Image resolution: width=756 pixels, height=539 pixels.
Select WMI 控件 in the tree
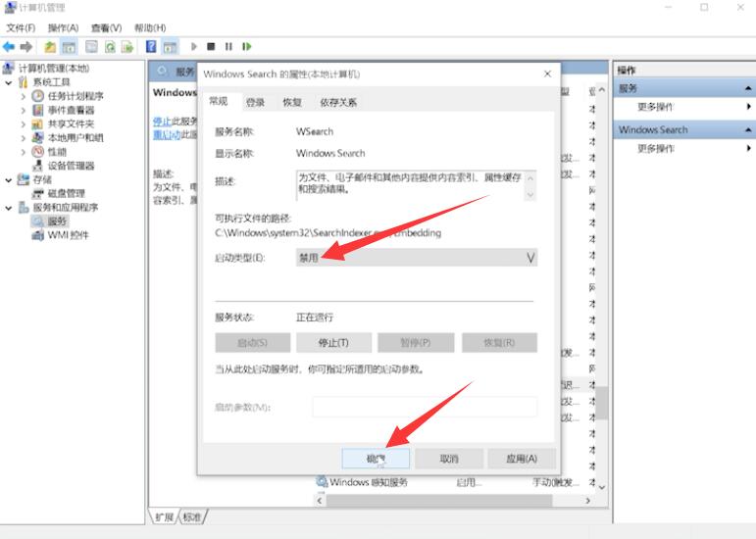68,235
